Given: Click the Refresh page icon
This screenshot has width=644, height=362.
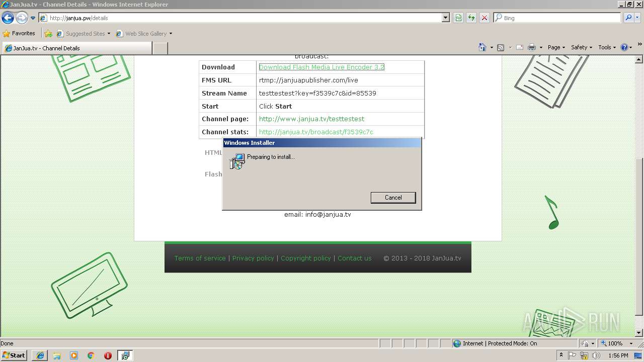Looking at the screenshot, I should [471, 18].
